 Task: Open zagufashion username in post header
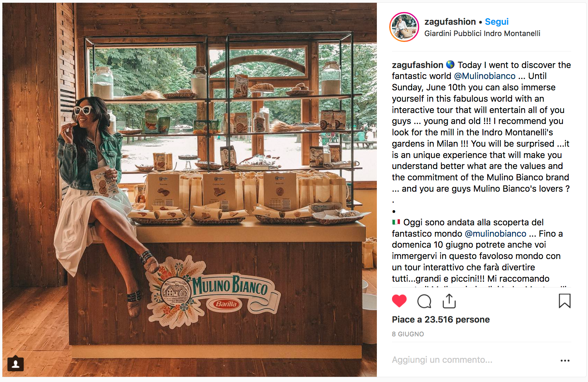[x=450, y=22]
